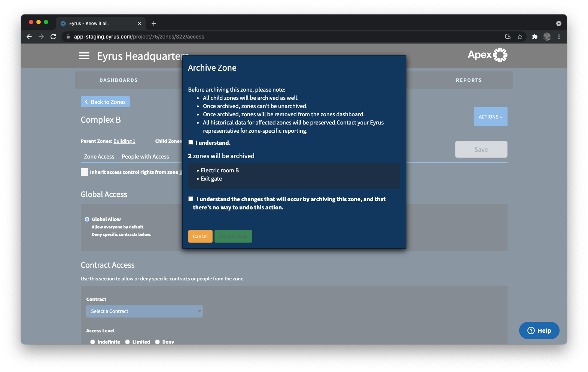588x372 pixels.
Task: Expand the ACTIONS dropdown button
Action: pyautogui.click(x=491, y=117)
